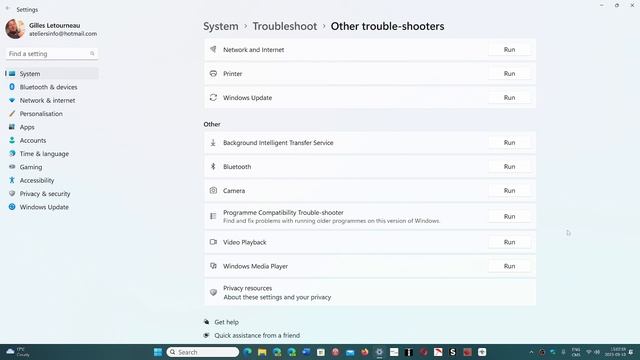Open File Explorer from the taskbar
The image size is (640, 360).
point(262,352)
